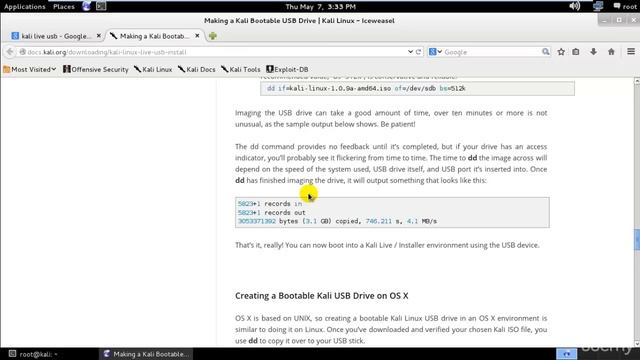This screenshot has width=640, height=360.
Task: Click the scrollbar up arrow
Action: [637, 81]
